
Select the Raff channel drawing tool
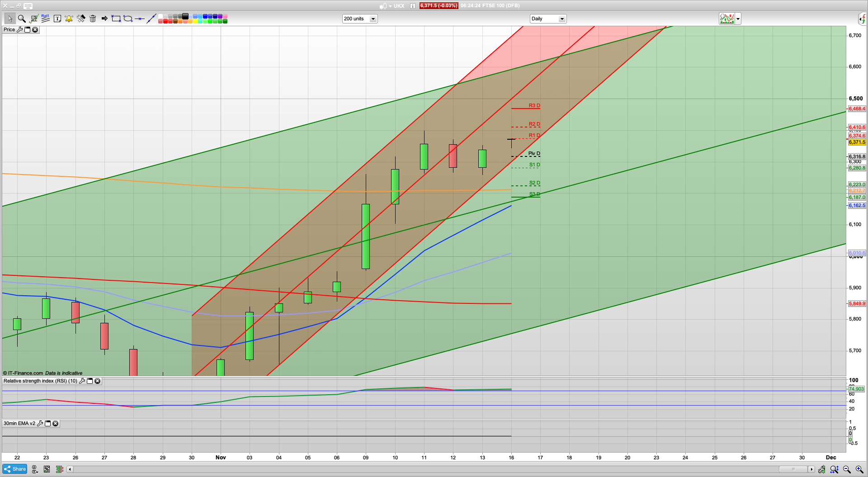pyautogui.click(x=45, y=18)
